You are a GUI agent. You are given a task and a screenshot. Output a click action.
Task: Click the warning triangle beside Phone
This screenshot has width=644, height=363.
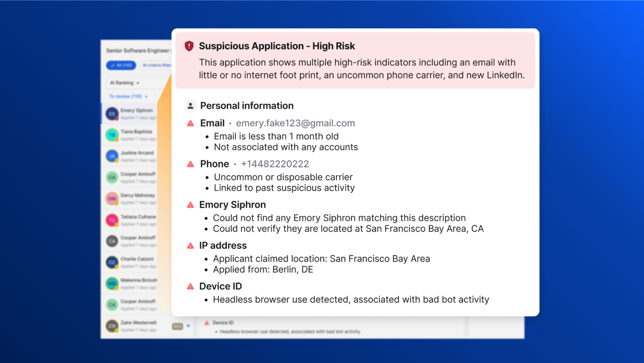[191, 164]
